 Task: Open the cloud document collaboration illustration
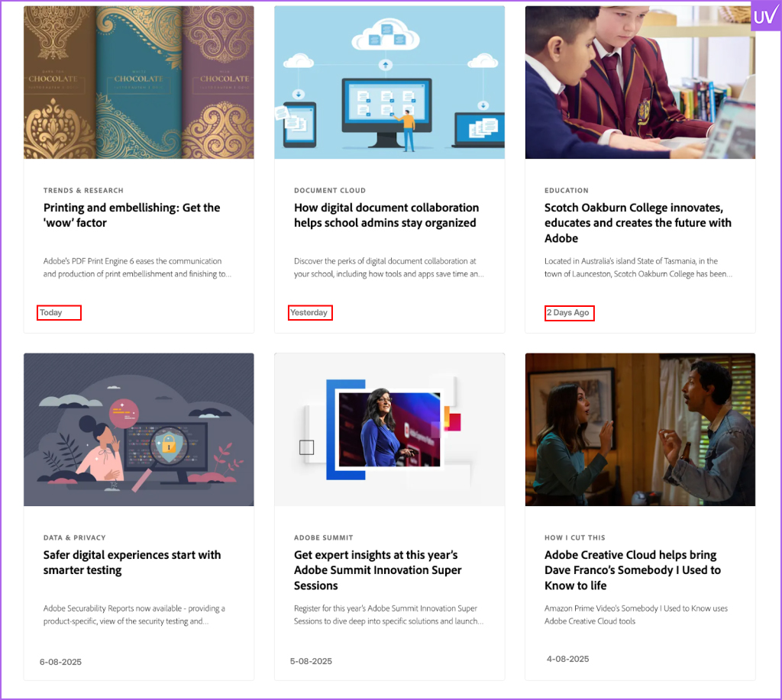coord(389,82)
